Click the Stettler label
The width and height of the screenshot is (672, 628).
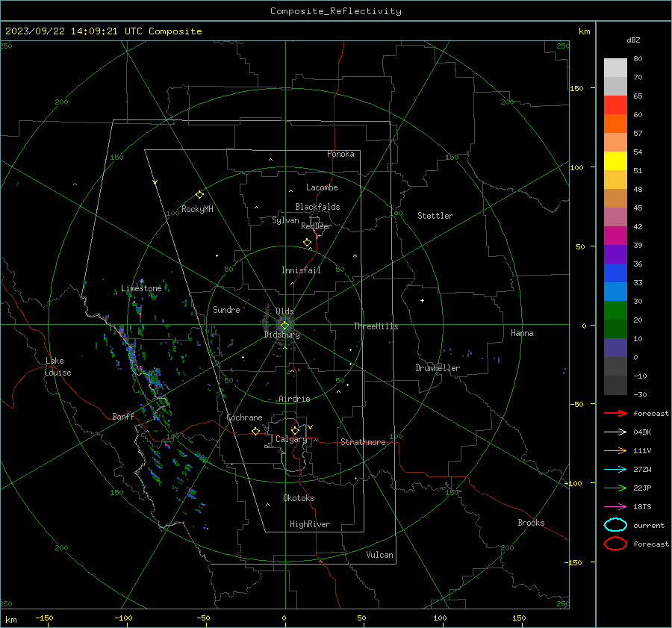[x=435, y=216]
